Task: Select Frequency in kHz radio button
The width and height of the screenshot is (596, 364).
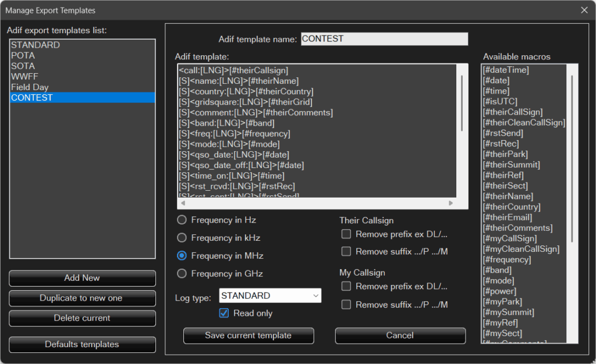Action: (x=182, y=238)
